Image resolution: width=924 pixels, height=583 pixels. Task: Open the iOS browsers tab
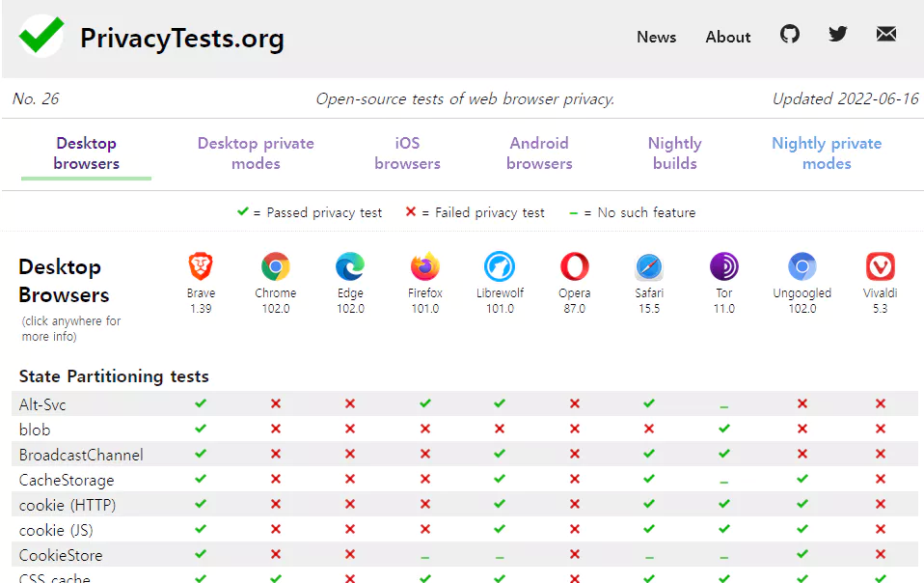407,153
